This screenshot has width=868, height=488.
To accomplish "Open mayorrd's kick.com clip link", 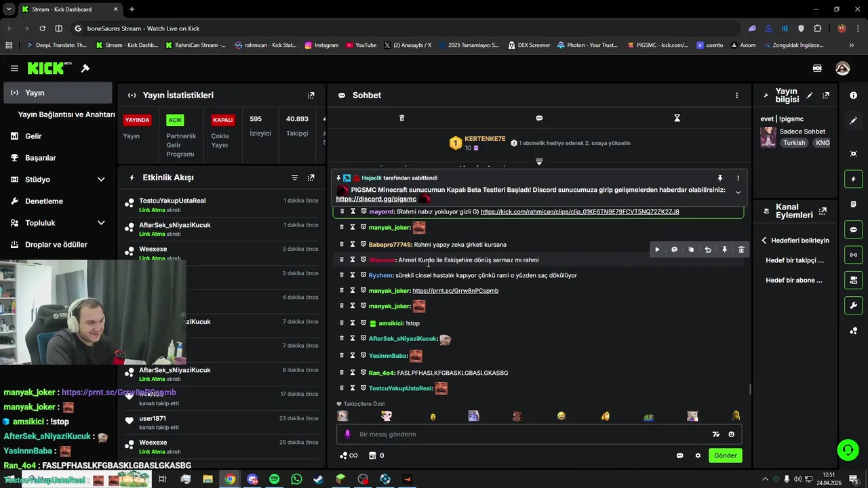I will 580,211.
